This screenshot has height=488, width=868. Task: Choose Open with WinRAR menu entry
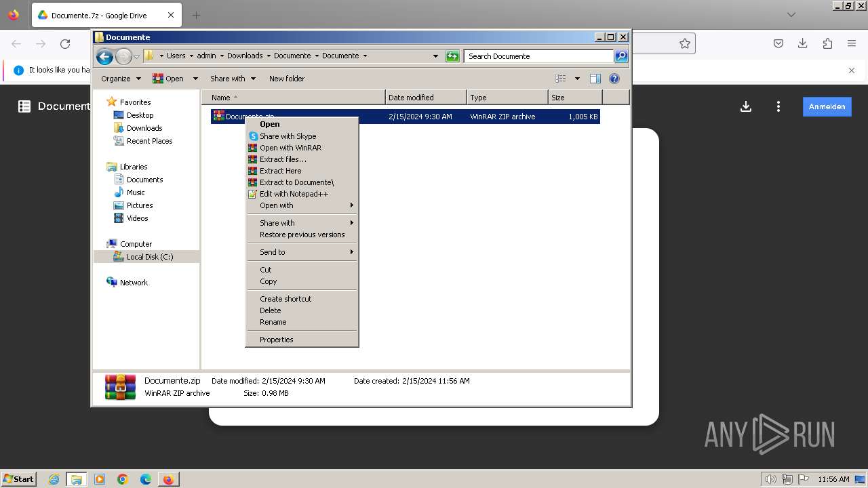pyautogui.click(x=302, y=148)
